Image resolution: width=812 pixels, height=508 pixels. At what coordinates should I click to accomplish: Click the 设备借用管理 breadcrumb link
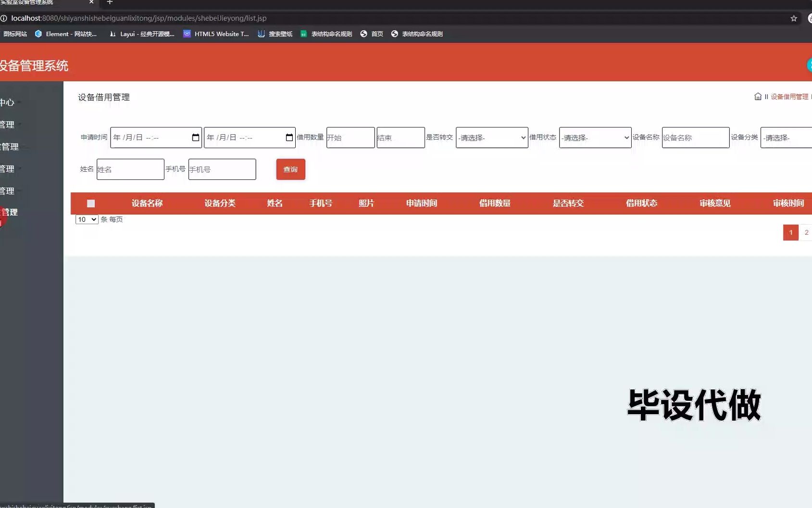[788, 96]
